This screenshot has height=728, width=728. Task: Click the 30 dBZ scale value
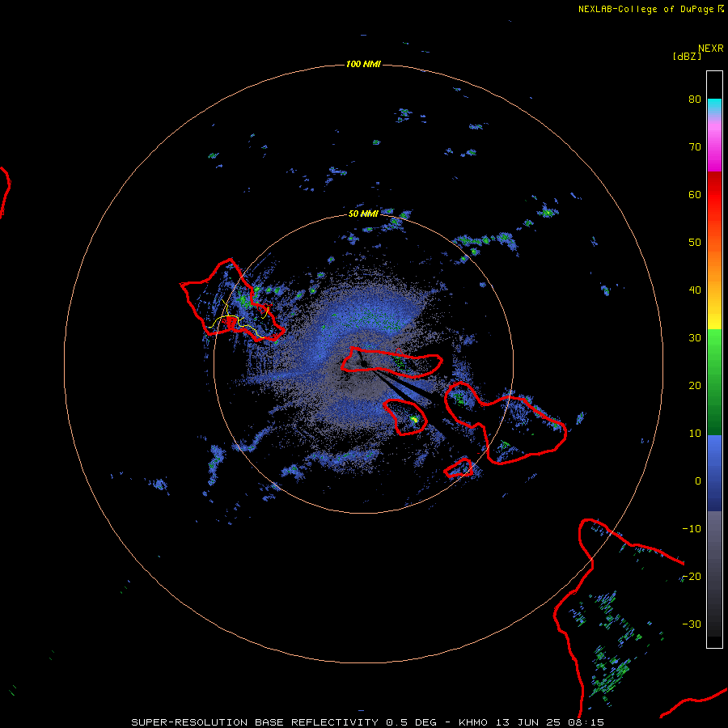click(695, 338)
